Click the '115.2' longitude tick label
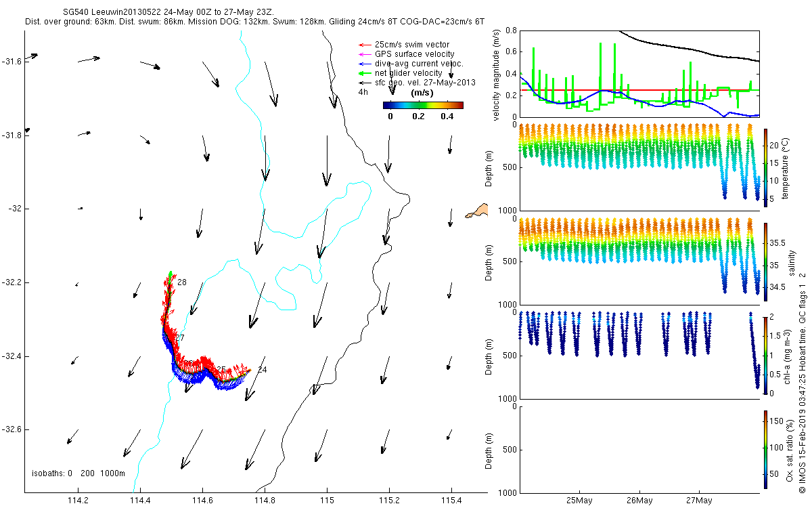The height and width of the screenshot is (508, 812). [x=388, y=501]
